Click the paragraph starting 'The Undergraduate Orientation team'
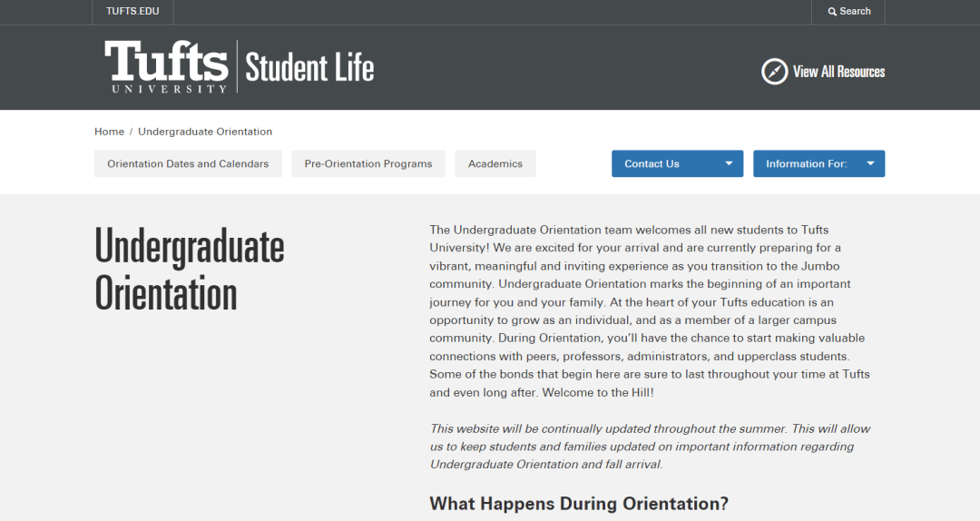Screen dimensions: 980x521 click(650, 310)
